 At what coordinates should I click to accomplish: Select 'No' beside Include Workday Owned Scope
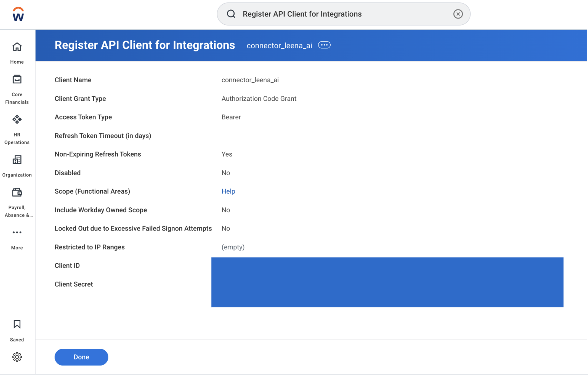tap(226, 210)
